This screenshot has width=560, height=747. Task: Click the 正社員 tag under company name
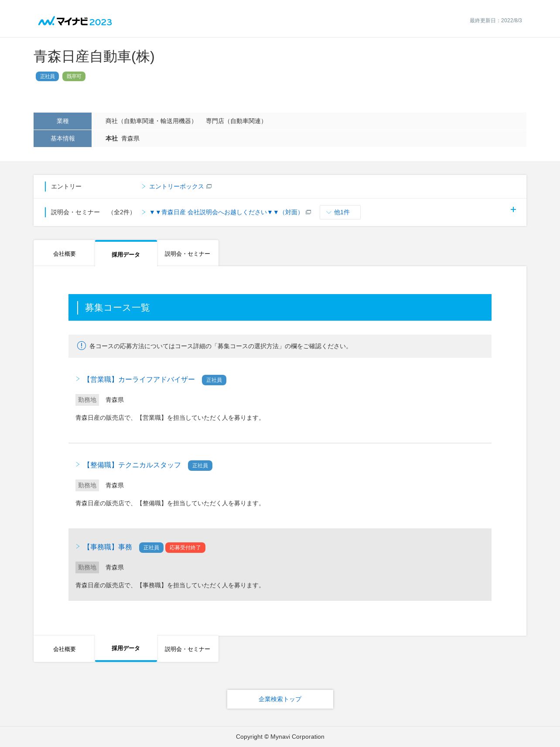pos(47,76)
